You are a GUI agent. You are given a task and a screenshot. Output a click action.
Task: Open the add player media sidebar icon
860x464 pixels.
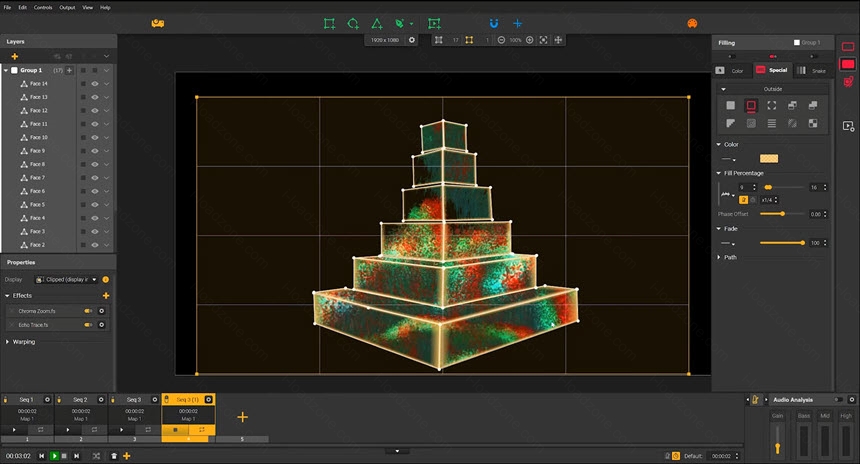(848, 126)
